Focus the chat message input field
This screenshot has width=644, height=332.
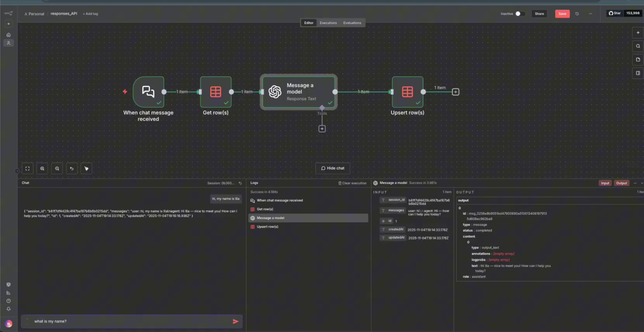click(x=132, y=322)
